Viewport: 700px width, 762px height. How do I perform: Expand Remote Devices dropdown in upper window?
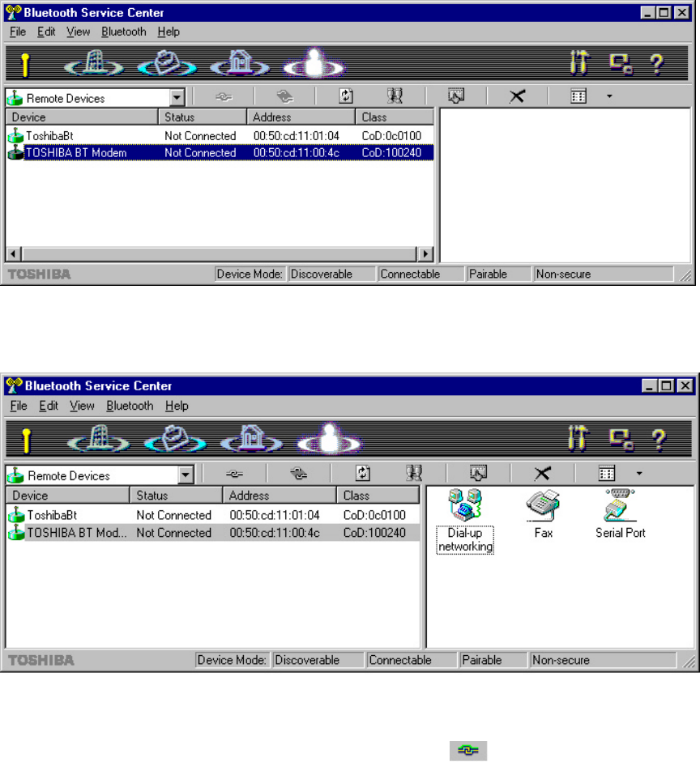coord(177,98)
